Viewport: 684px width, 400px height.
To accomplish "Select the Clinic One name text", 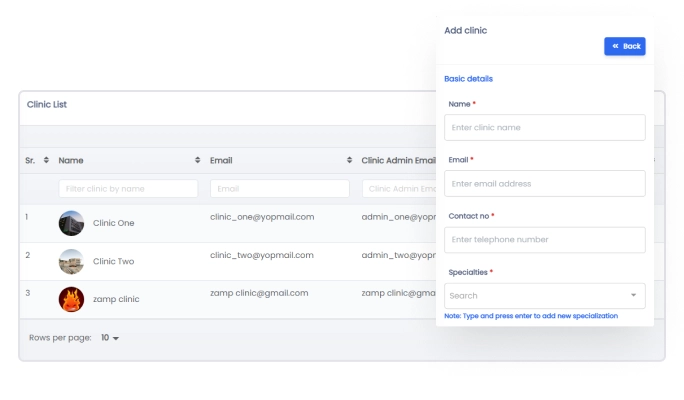I will click(113, 223).
